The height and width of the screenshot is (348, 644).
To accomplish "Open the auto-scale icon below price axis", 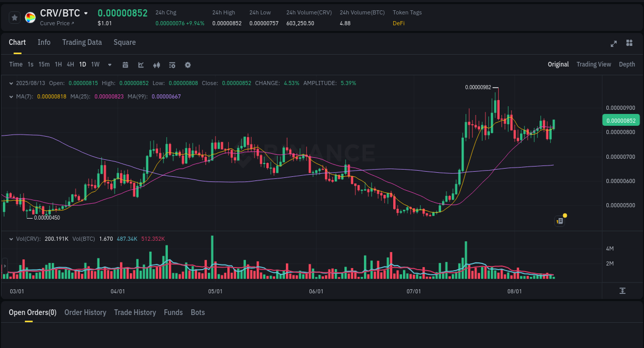I will pos(622,291).
